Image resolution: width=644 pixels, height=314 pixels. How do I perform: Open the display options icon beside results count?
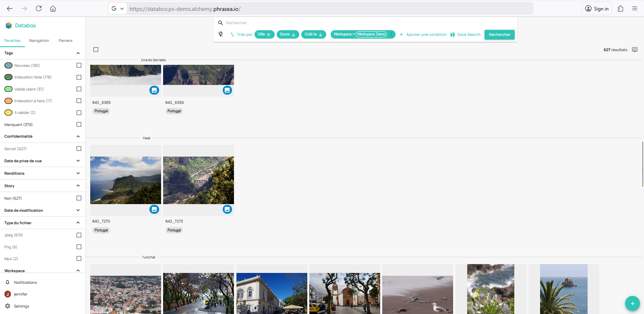point(635,50)
